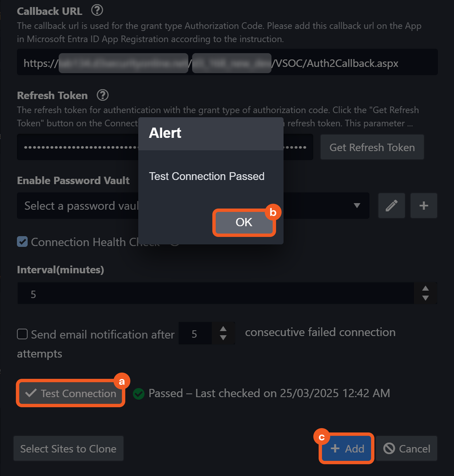Open the password vault dropdown arrow
This screenshot has width=454, height=476.
[x=357, y=206]
